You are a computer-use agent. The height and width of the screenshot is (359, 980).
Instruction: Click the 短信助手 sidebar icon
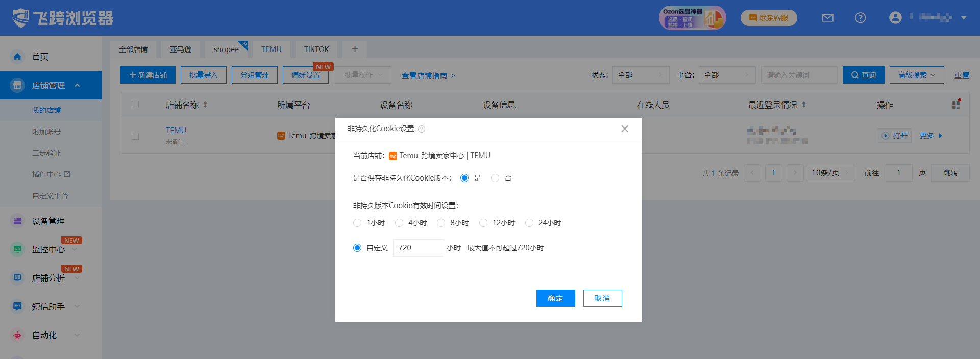pyautogui.click(x=17, y=306)
